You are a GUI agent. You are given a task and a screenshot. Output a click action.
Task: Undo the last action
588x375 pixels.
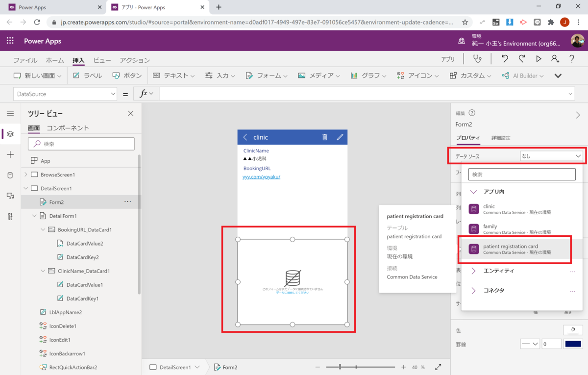[x=505, y=59]
